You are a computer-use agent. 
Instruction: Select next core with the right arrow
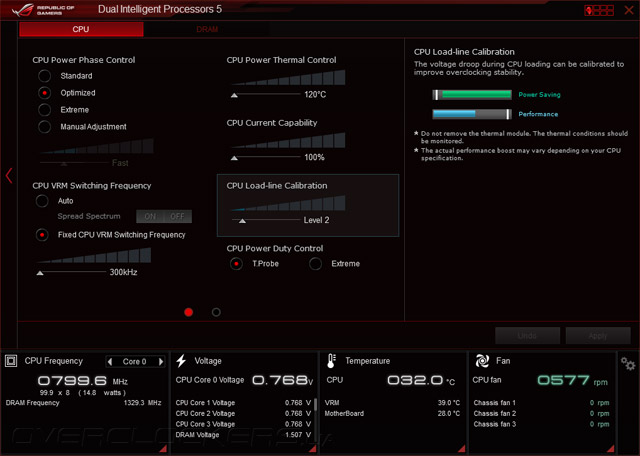pos(161,361)
